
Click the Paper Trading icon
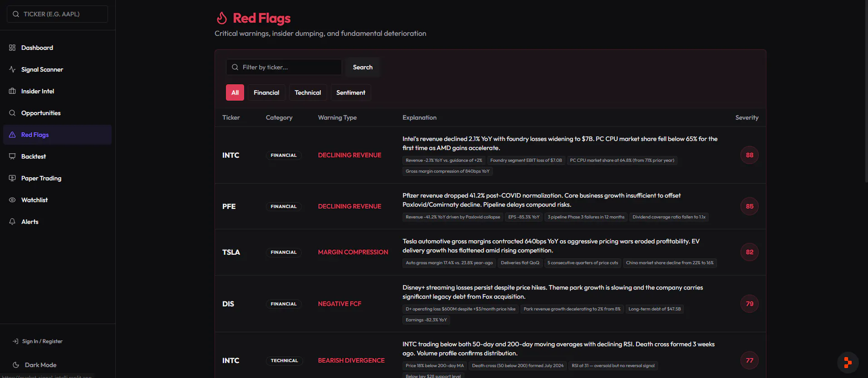coord(12,178)
